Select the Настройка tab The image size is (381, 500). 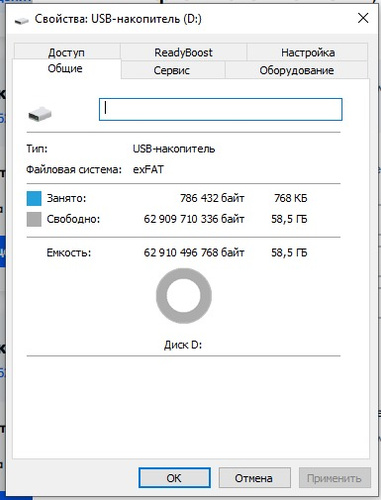pos(308,52)
